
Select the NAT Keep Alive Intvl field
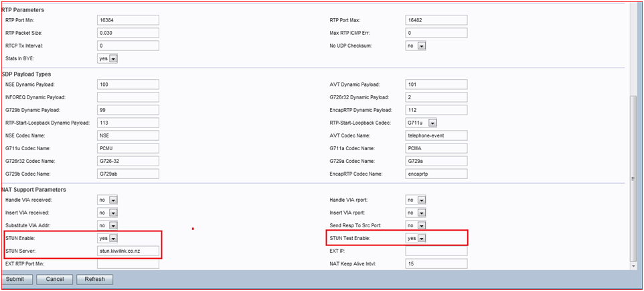click(x=436, y=264)
